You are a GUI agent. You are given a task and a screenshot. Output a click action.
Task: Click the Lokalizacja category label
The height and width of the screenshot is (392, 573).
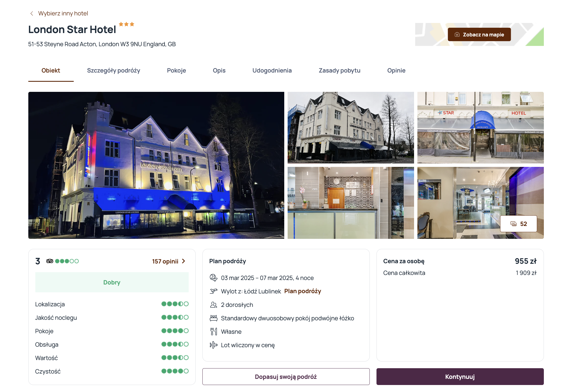point(50,304)
